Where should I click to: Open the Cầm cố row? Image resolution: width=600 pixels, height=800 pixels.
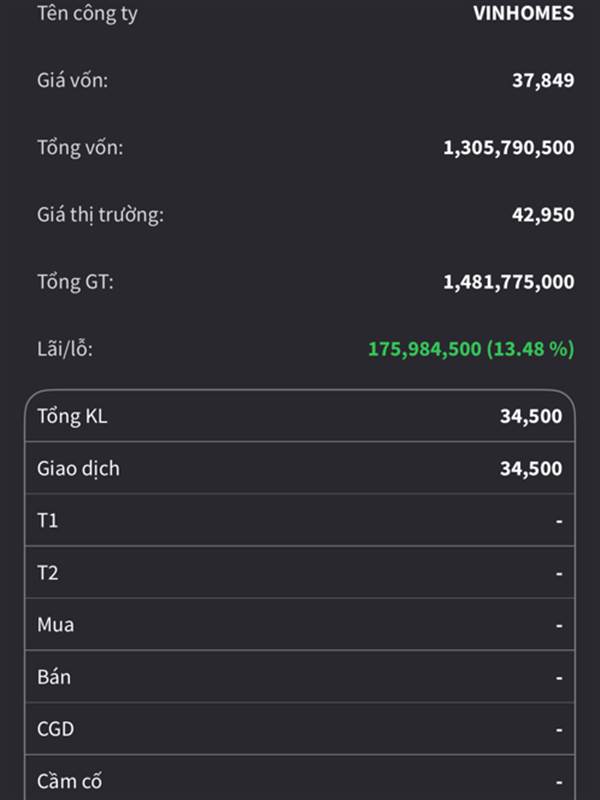[300, 778]
